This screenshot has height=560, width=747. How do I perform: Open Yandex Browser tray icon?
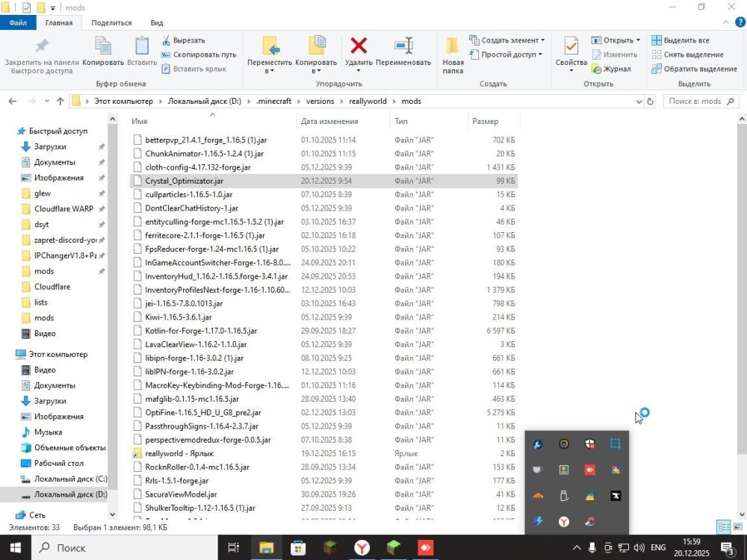(564, 521)
